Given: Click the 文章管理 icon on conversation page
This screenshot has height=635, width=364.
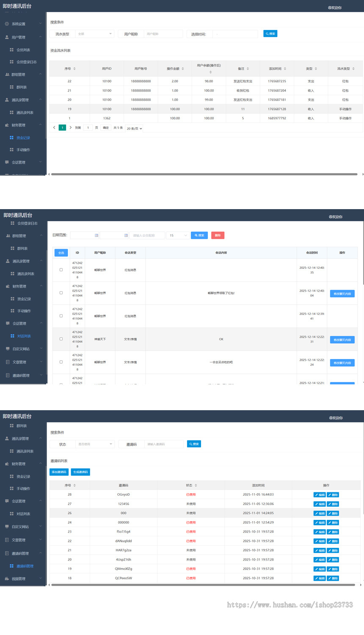Looking at the screenshot, I should [x=8, y=362].
